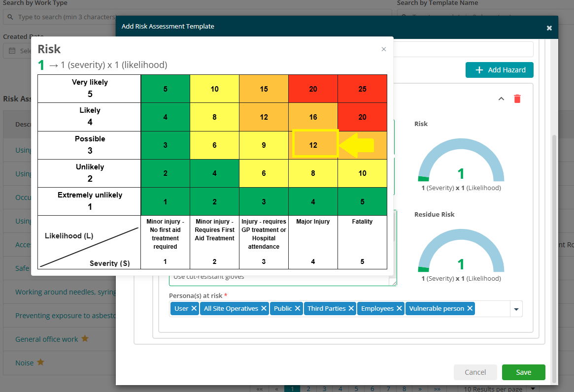Select cell 4 in the Likely row
574x392 pixels.
pos(165,117)
